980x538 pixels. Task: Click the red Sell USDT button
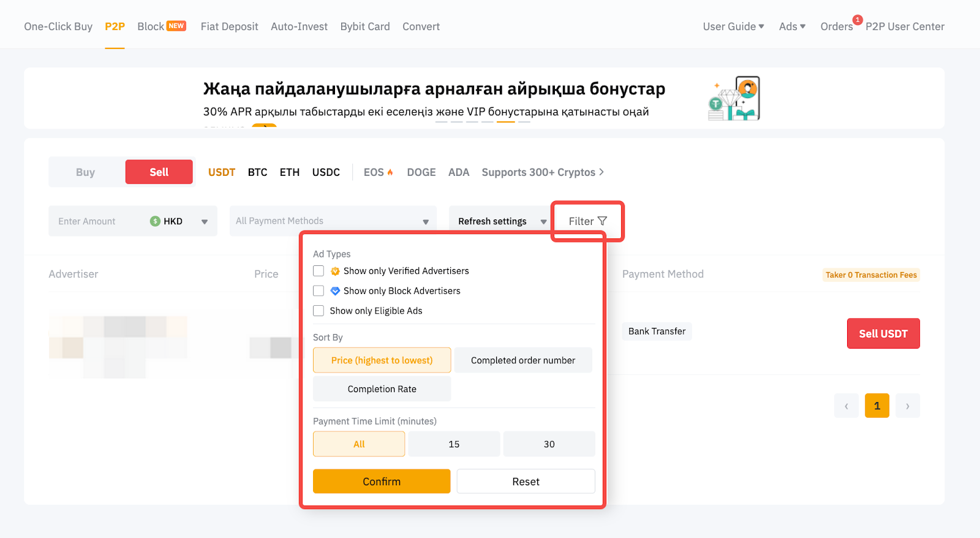tap(883, 333)
